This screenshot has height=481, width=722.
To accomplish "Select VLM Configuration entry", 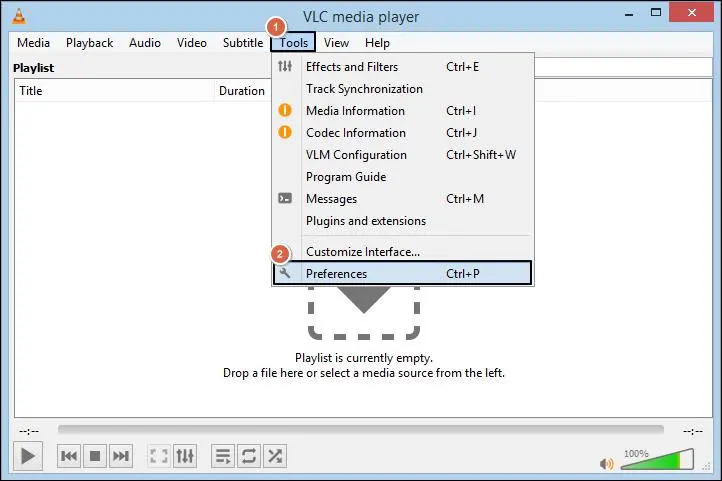I will (x=403, y=155).
